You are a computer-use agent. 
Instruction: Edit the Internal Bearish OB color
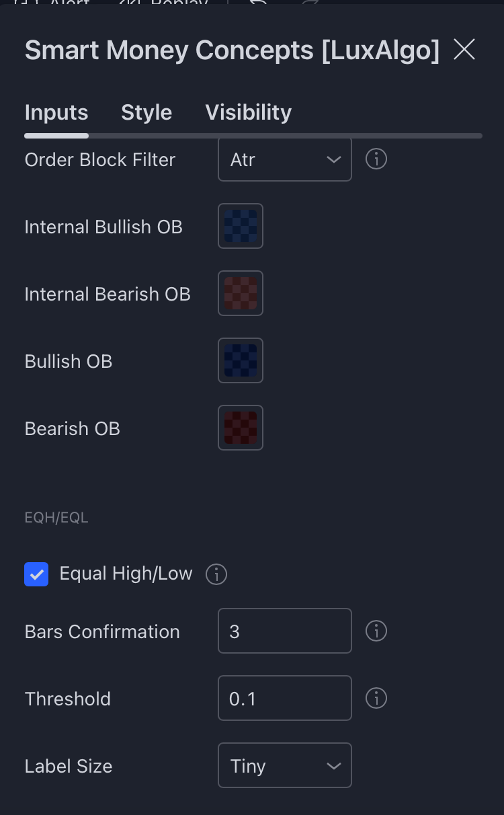click(x=240, y=293)
